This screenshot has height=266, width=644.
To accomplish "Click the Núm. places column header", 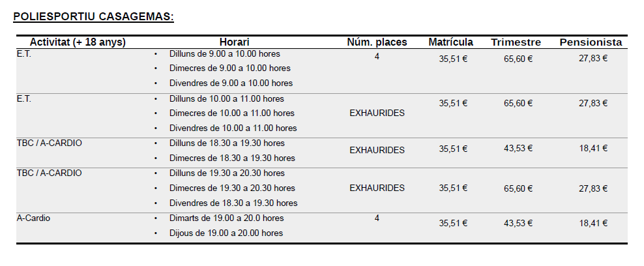I will click(x=377, y=42).
